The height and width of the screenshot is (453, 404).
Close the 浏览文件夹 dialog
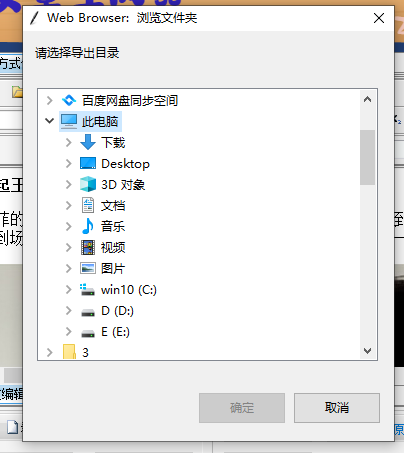[379, 18]
